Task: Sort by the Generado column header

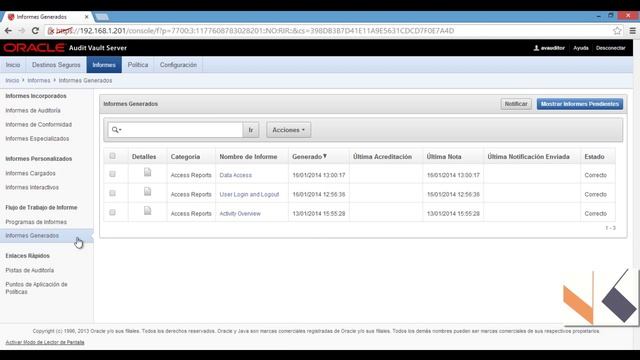Action: [x=309, y=157]
